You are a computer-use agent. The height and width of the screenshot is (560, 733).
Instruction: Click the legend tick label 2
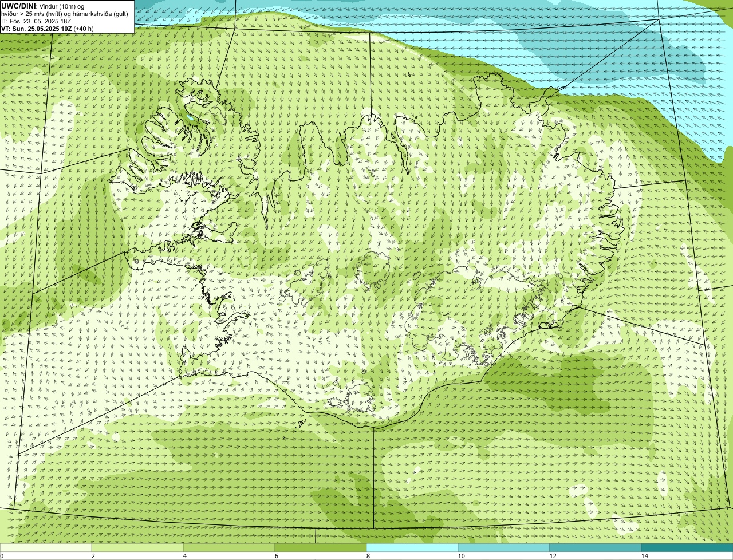pyautogui.click(x=93, y=556)
